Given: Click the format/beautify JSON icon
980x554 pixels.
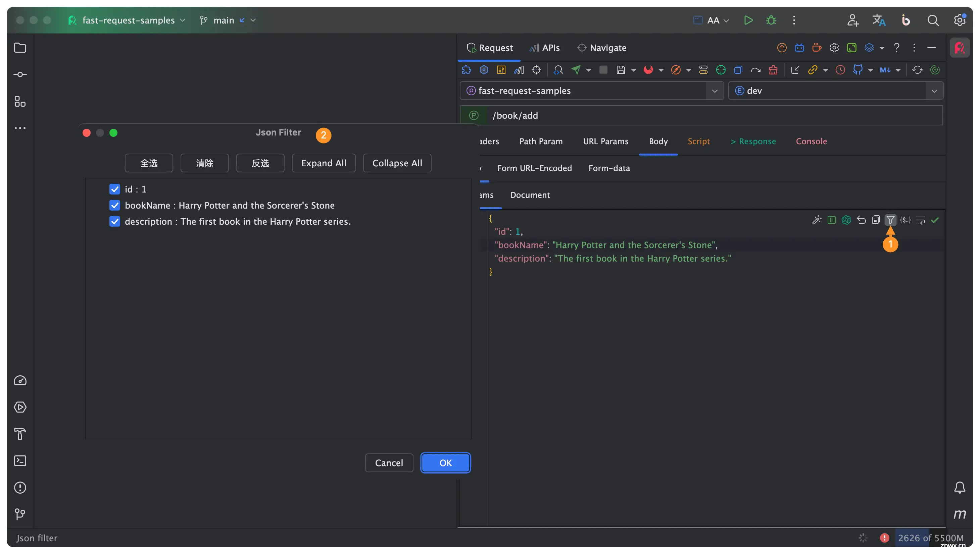Looking at the screenshot, I should 817,220.
